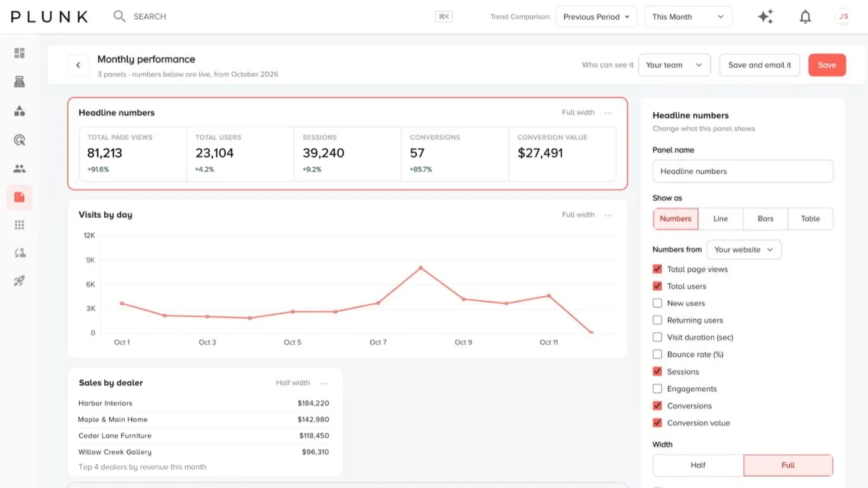Enable the Bounce rate (%) checkbox
868x488 pixels.
point(657,355)
